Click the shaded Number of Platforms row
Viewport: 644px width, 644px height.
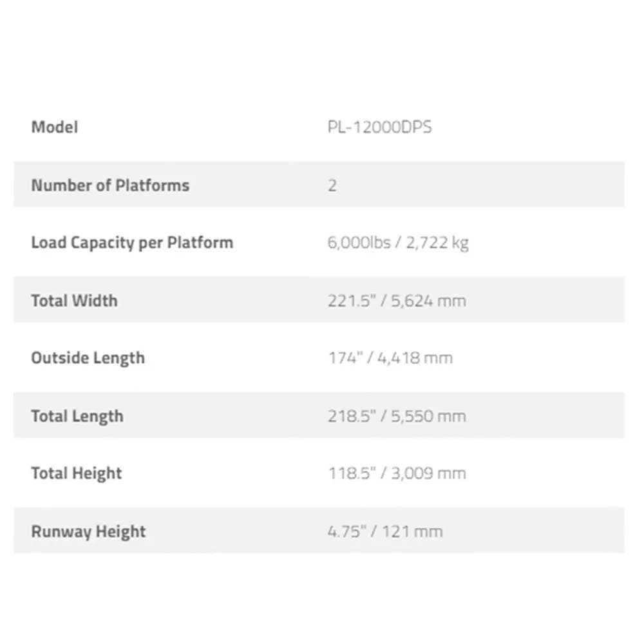[319, 184]
